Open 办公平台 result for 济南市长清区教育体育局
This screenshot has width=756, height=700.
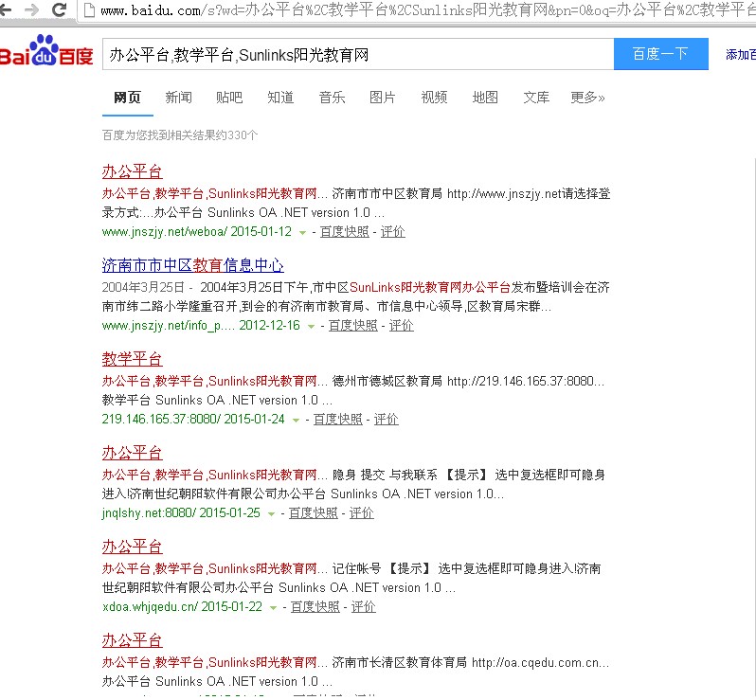132,640
